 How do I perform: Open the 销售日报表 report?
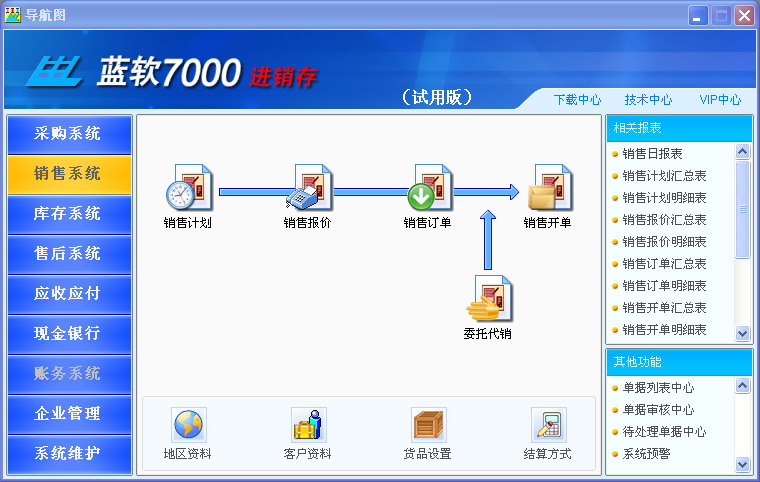pos(652,154)
